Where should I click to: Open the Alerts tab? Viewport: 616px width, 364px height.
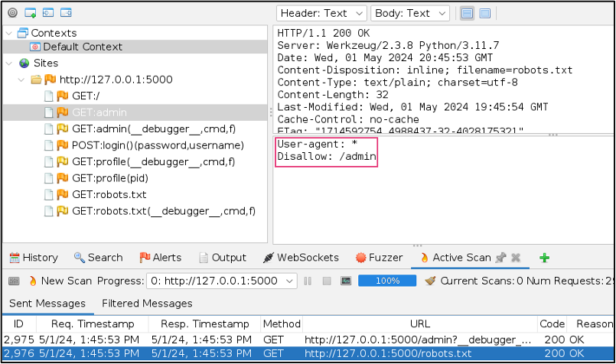161,258
